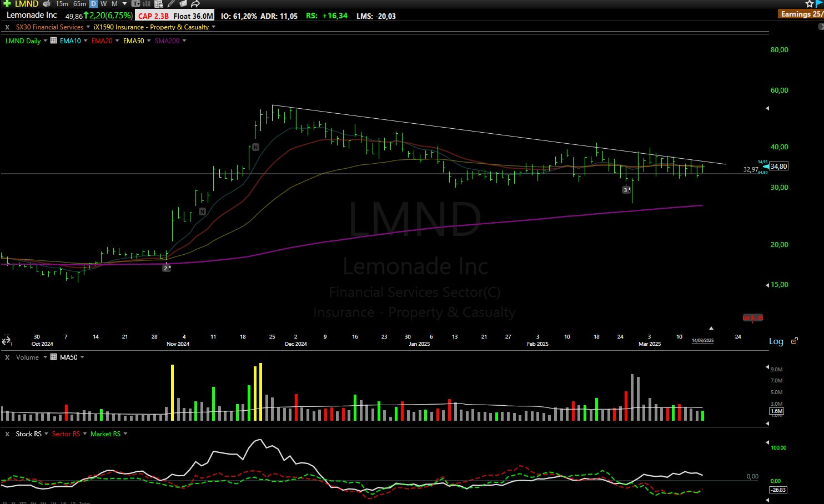This screenshot has width=824, height=504.
Task: Click the Volume indicator label
Action: (27, 357)
